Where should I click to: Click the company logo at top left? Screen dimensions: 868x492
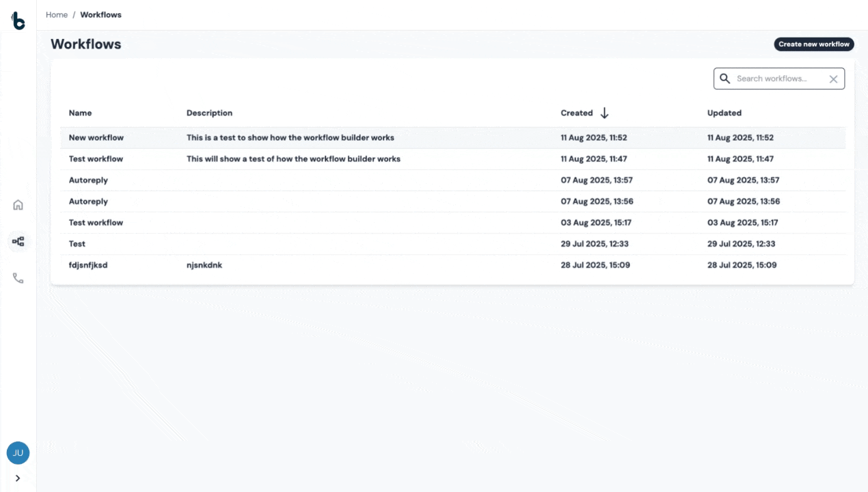18,20
